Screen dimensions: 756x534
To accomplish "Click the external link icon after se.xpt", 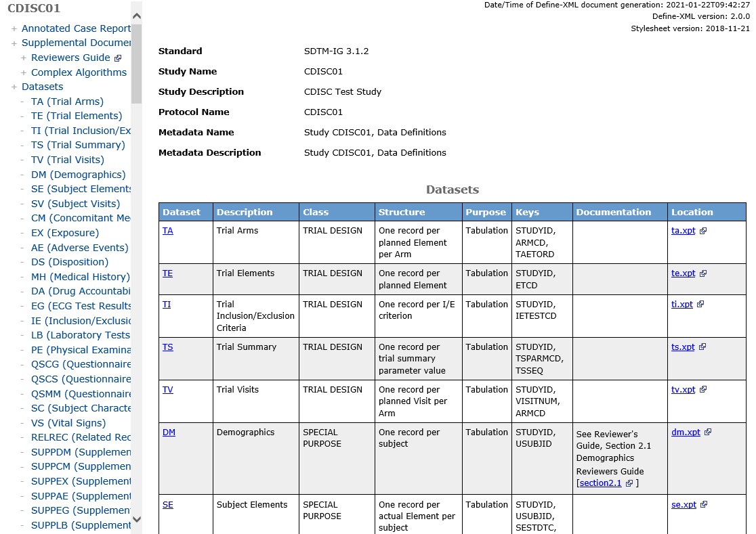I will 704,505.
